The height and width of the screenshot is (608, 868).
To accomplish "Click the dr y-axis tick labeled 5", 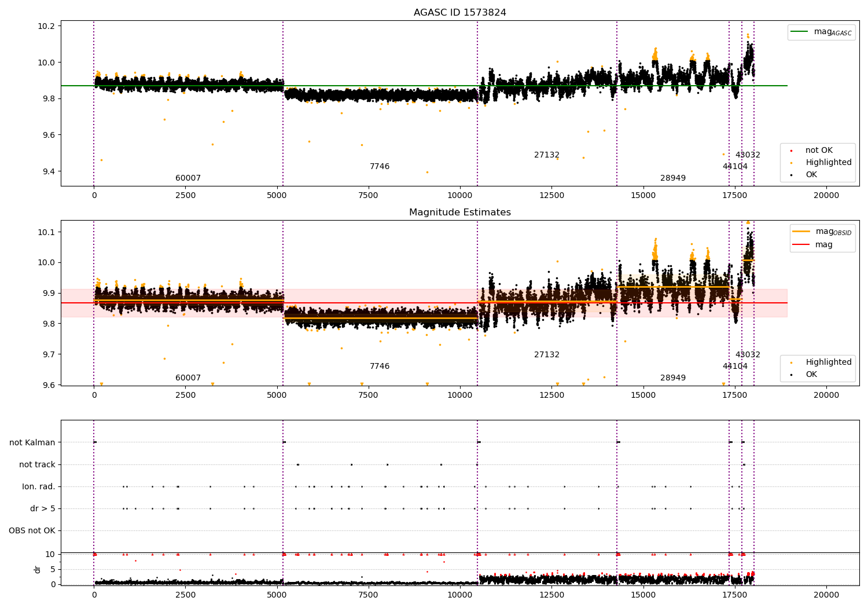I will (x=53, y=569).
